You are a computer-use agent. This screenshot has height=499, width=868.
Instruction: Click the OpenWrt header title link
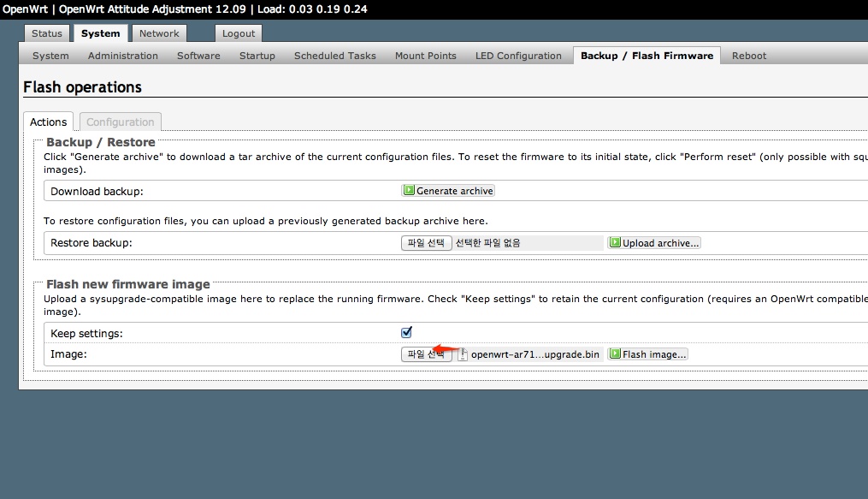[25, 9]
